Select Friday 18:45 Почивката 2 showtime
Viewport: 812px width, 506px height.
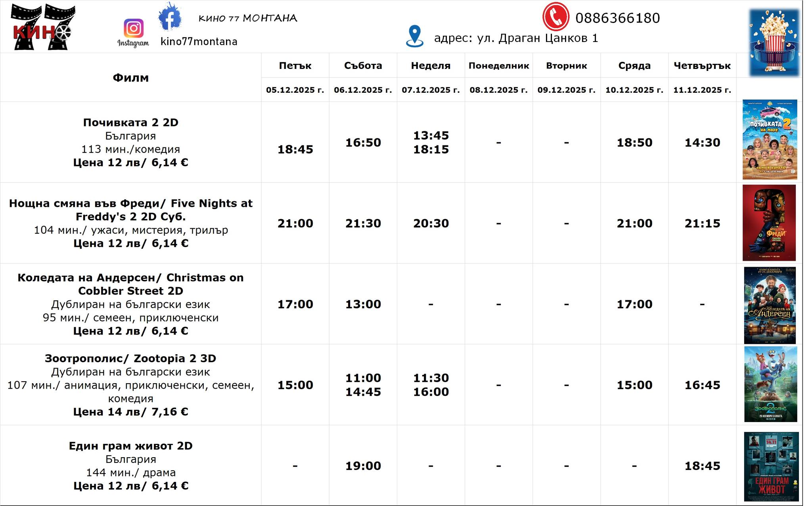pos(295,149)
